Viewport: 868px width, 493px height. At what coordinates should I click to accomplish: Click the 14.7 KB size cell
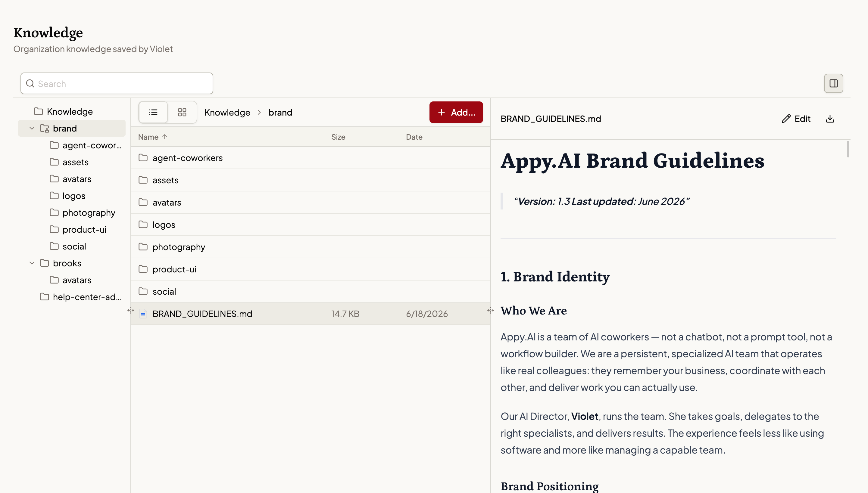[345, 314]
